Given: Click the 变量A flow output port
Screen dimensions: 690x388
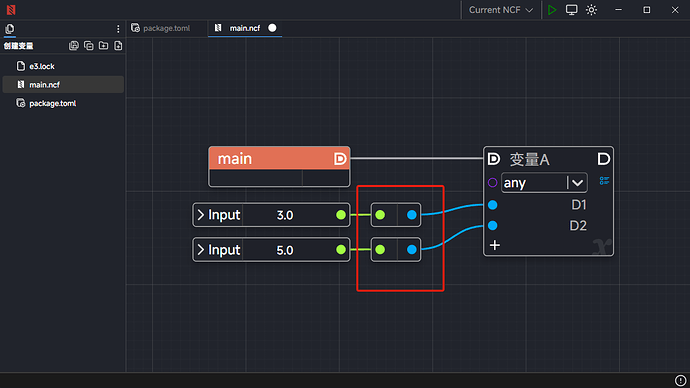Looking at the screenshot, I should (x=603, y=159).
